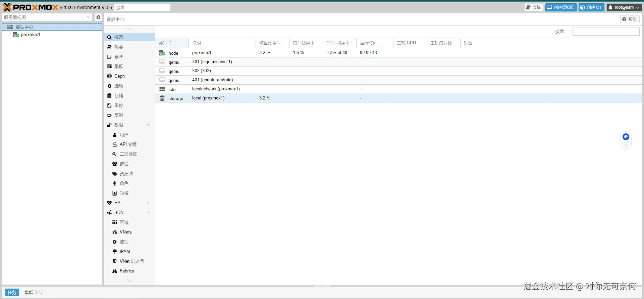Expand the HA section arrow

[x=148, y=203]
